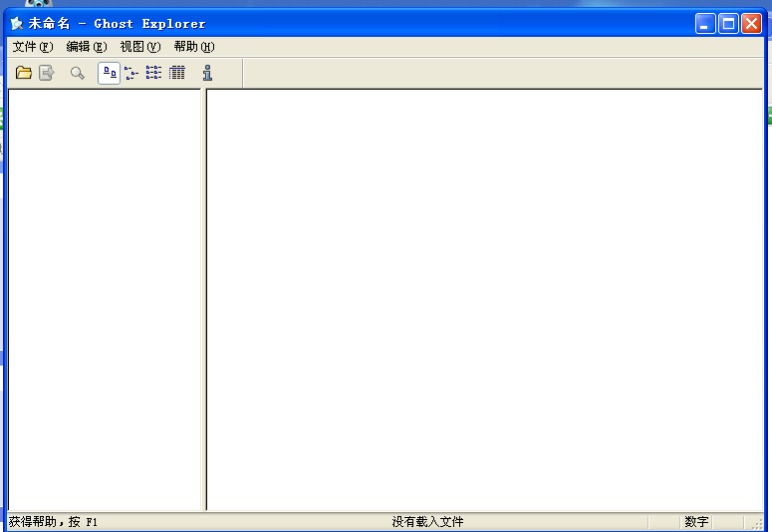Click the Extract toolbar icon
This screenshot has width=772, height=532.
[47, 74]
